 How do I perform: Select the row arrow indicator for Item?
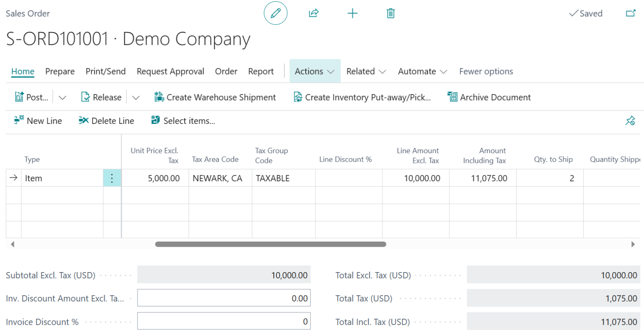point(13,178)
